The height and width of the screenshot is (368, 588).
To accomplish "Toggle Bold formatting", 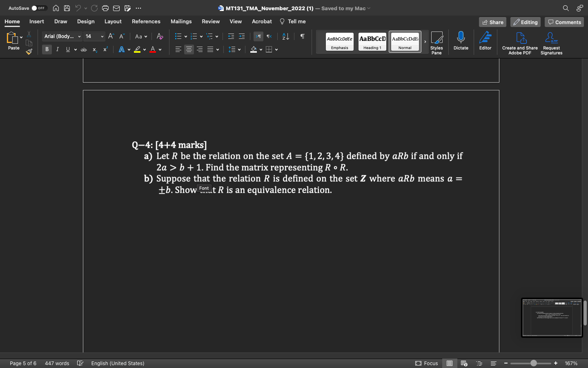I will click(47, 49).
